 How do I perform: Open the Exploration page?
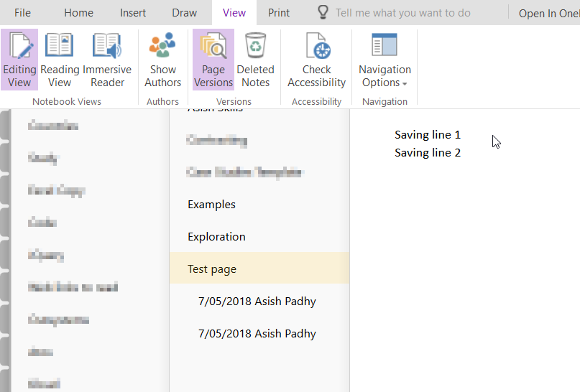tap(216, 237)
